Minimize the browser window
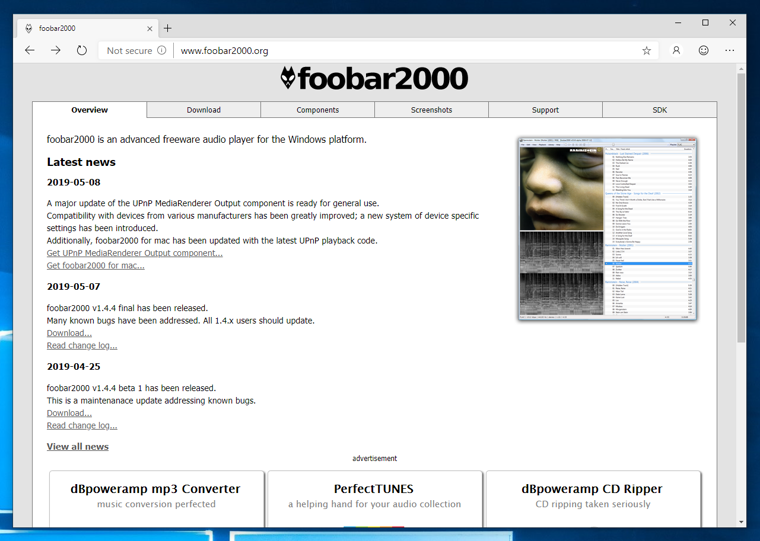This screenshot has height=541, width=760. point(678,22)
